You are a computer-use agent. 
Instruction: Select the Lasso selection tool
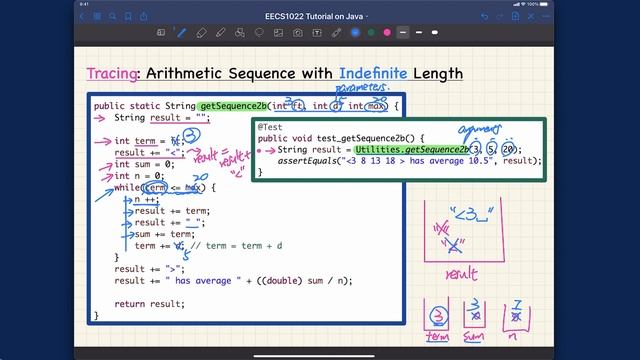(259, 33)
